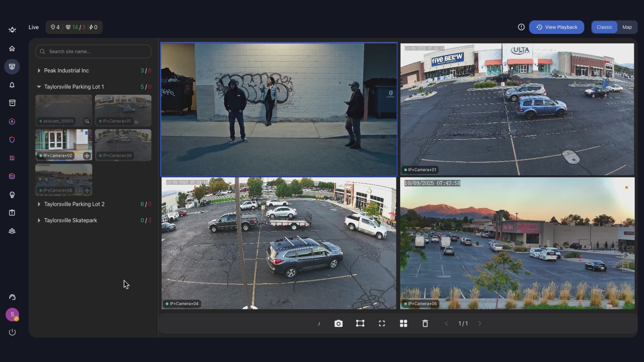Image resolution: width=644 pixels, height=362 pixels.
Task: Click the power logout icon at bottom left
Action: point(12,332)
